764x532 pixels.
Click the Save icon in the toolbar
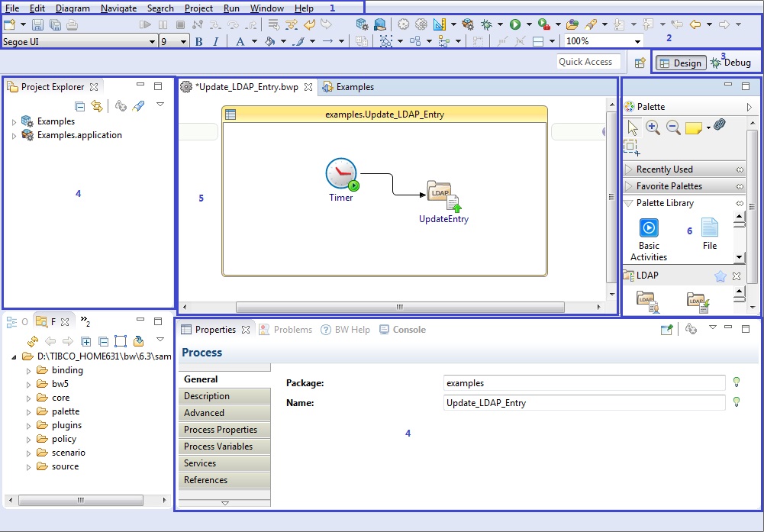[x=37, y=24]
